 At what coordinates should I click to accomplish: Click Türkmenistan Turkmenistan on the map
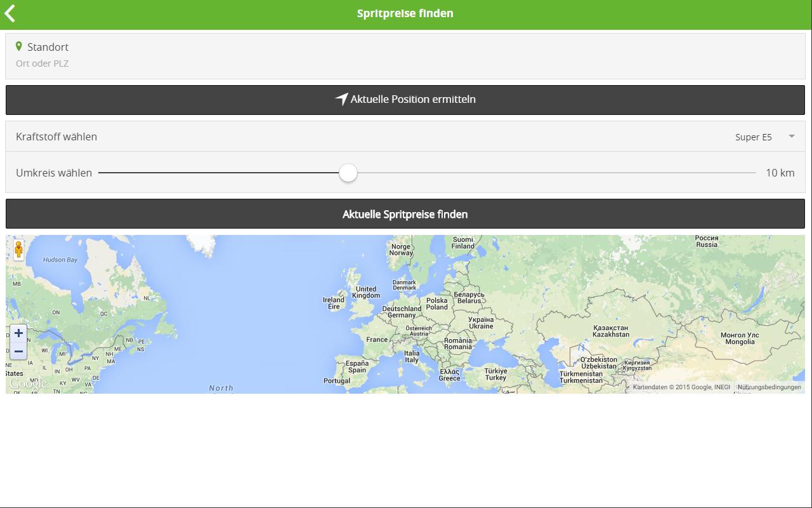[x=581, y=377]
